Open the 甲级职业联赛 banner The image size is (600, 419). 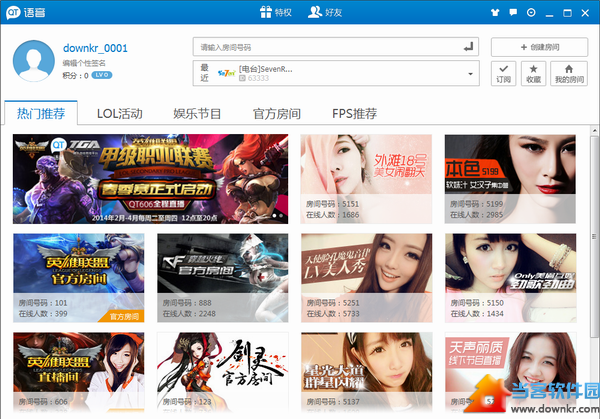[150, 179]
